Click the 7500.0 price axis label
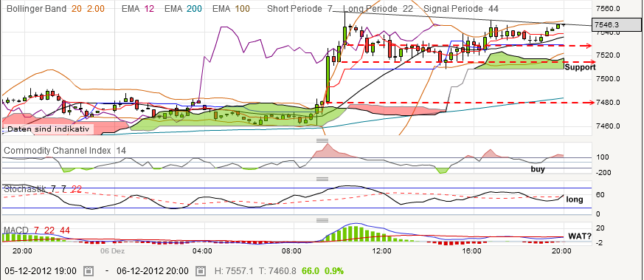The width and height of the screenshot is (644, 280). pyautogui.click(x=609, y=79)
